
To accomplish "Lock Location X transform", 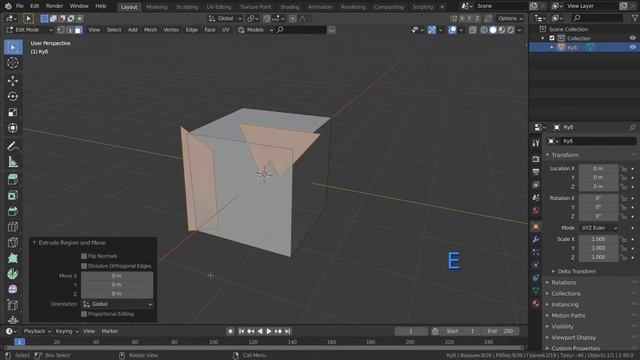I will coord(623,169).
